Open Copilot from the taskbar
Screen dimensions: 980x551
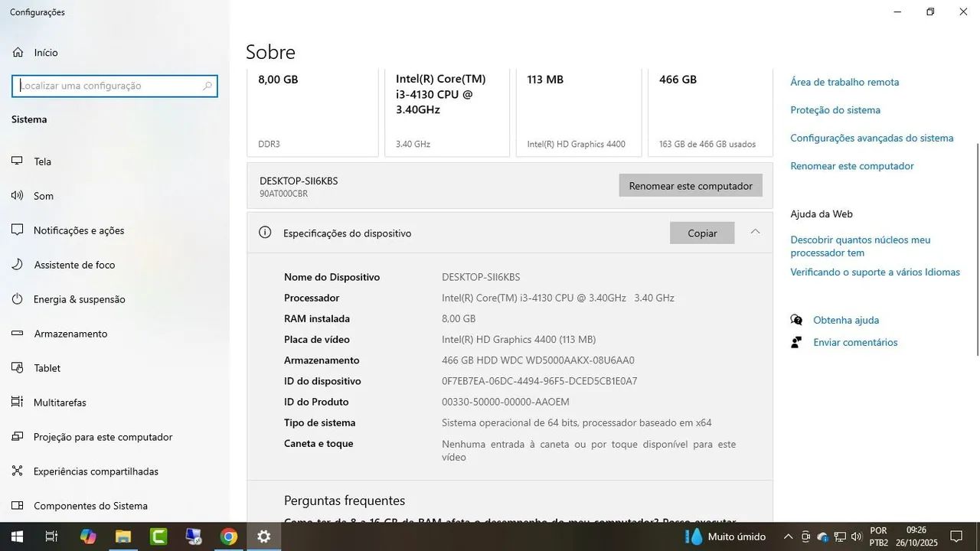pos(88,536)
